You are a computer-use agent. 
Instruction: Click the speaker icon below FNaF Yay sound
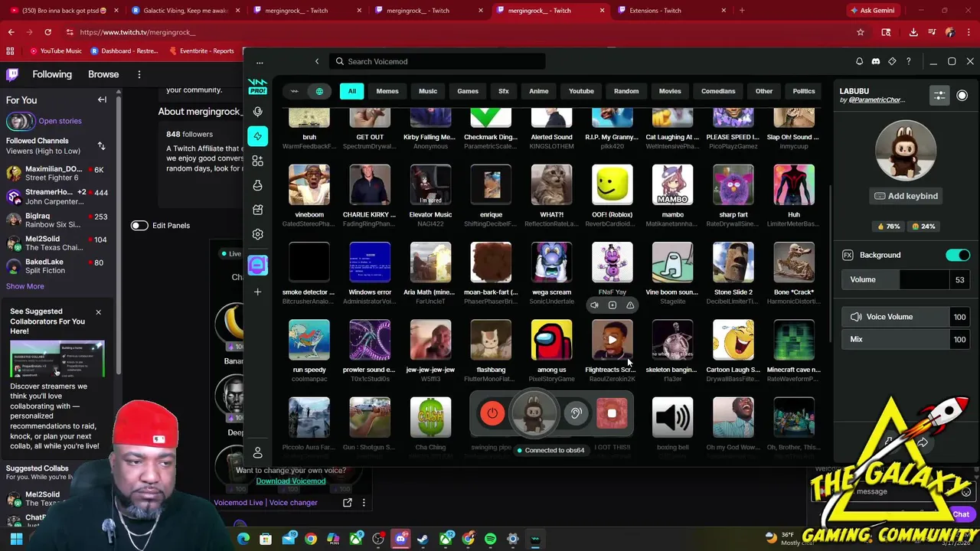click(594, 305)
